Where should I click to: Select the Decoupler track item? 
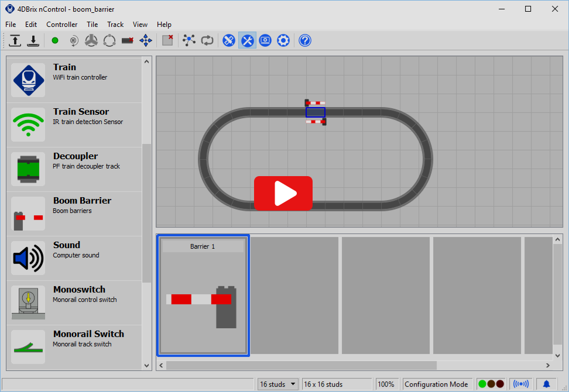click(x=74, y=169)
